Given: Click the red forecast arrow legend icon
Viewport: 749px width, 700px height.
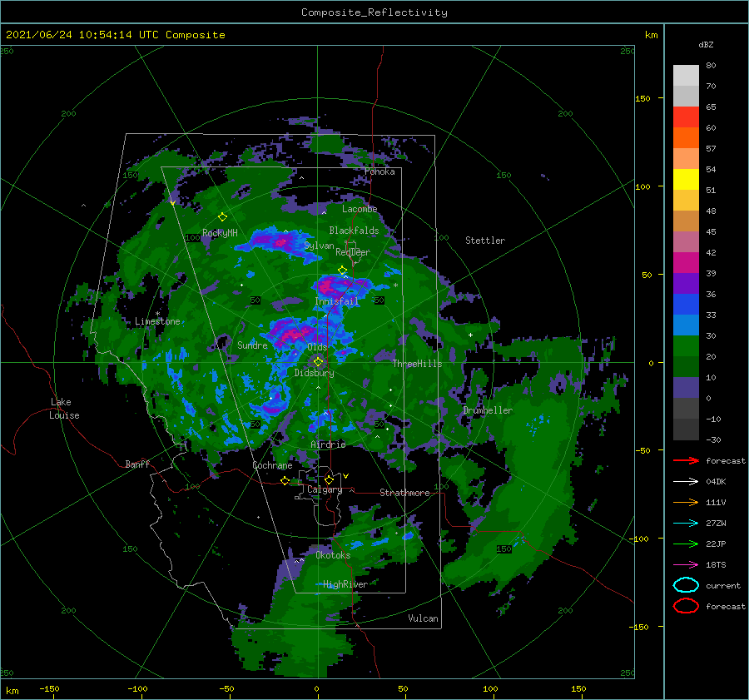Looking at the screenshot, I should pyautogui.click(x=686, y=460).
